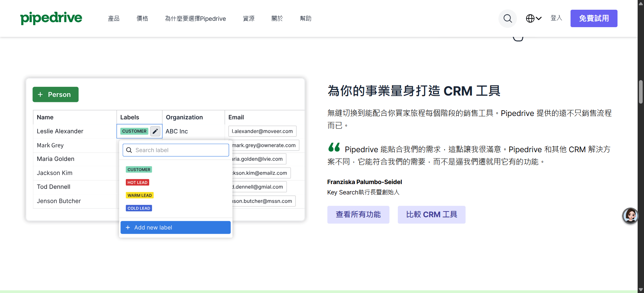Select the WARM LEAD label
Image resolution: width=644 pixels, height=293 pixels.
[140, 195]
